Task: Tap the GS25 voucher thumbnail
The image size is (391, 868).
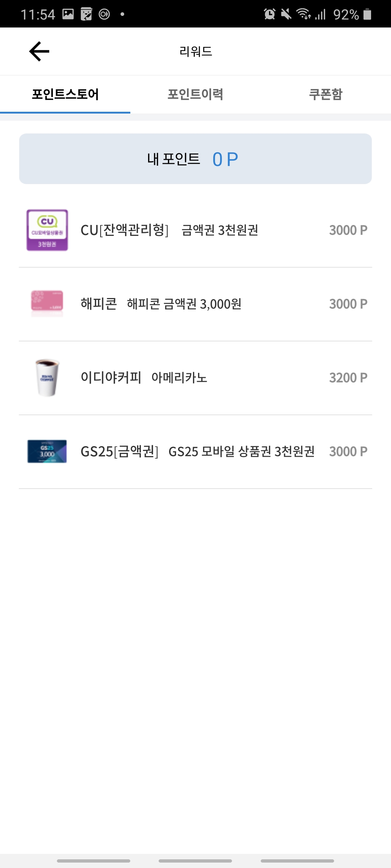Action: click(x=47, y=451)
